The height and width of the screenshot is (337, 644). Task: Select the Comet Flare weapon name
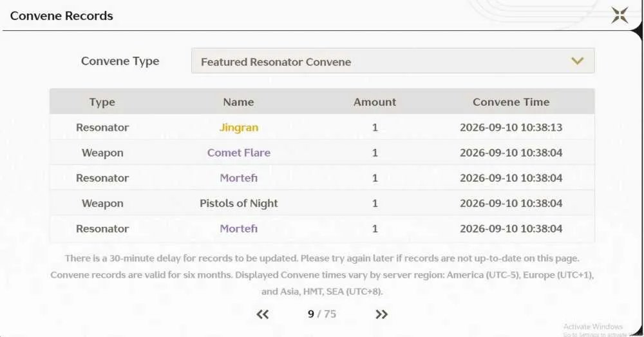click(x=239, y=153)
